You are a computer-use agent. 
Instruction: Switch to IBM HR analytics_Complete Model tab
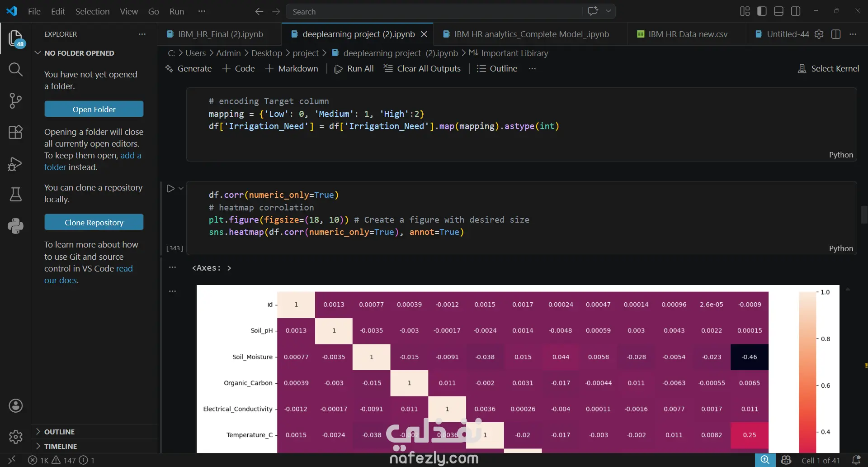coord(531,34)
